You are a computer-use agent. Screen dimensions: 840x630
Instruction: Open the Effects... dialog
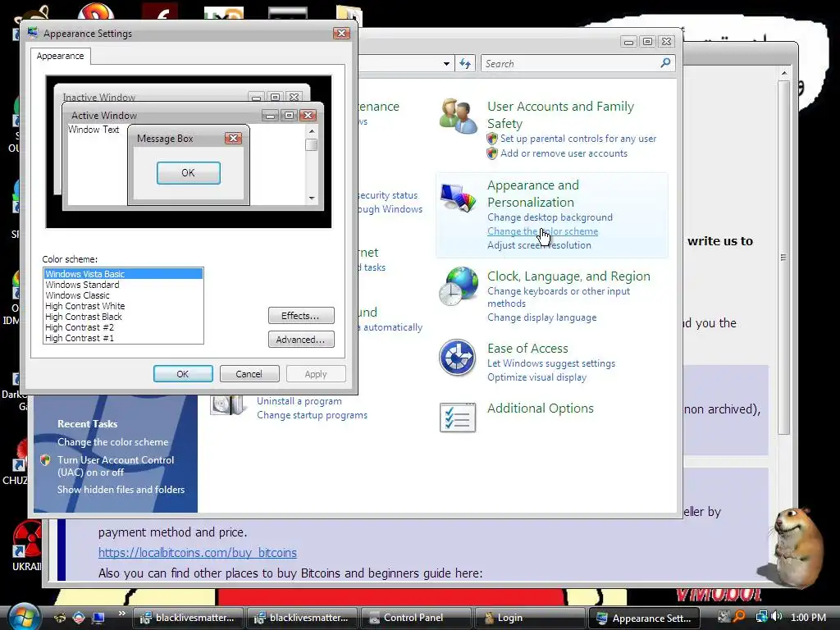301,316
